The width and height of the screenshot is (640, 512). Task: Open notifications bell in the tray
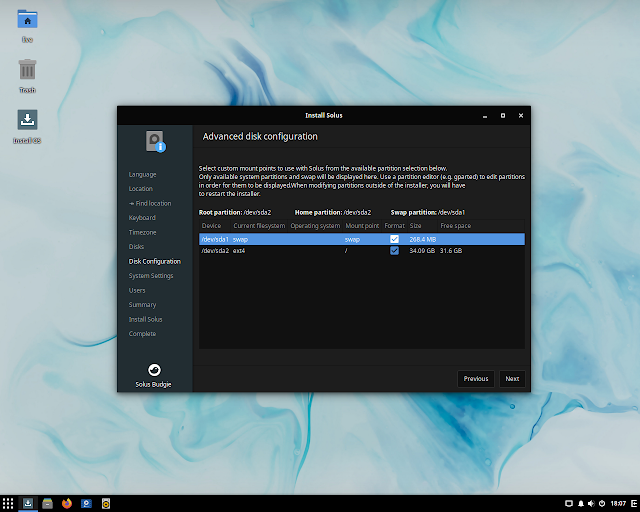(x=580, y=504)
